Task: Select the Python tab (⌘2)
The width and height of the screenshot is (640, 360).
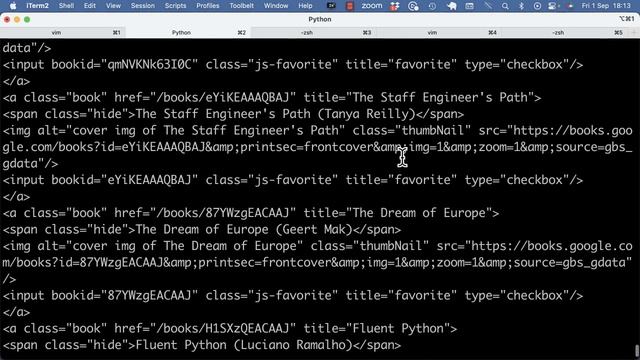Action: tap(188, 32)
